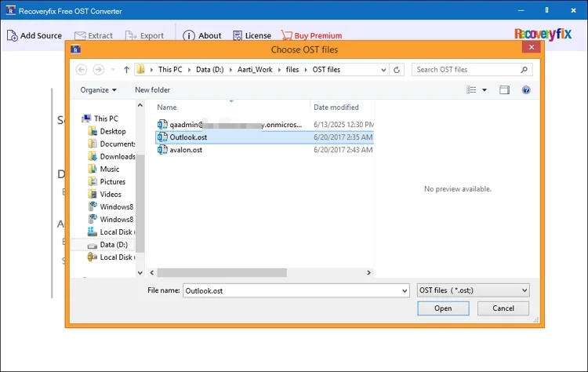Select 'OST files' in address breadcrumb

pos(326,69)
